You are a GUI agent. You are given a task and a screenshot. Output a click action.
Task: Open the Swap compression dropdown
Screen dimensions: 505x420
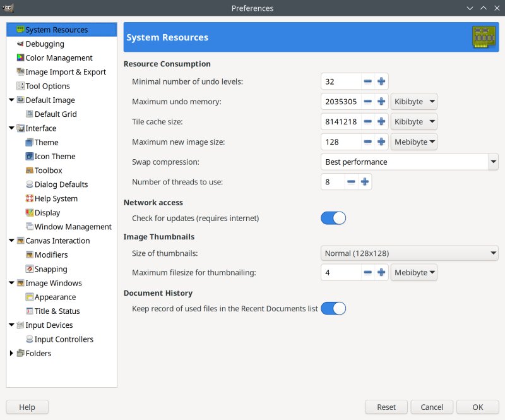tap(409, 162)
